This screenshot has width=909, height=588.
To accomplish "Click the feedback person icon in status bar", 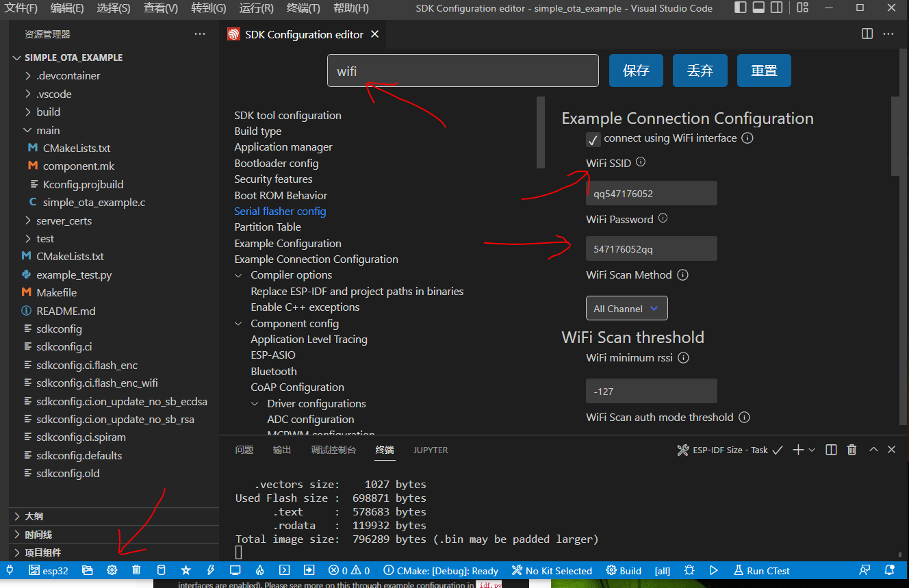I will coord(865,570).
